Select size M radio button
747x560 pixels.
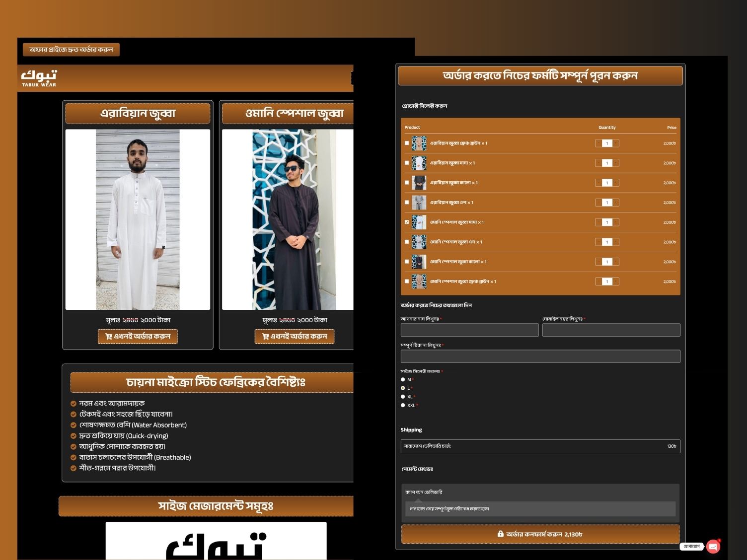[403, 380]
